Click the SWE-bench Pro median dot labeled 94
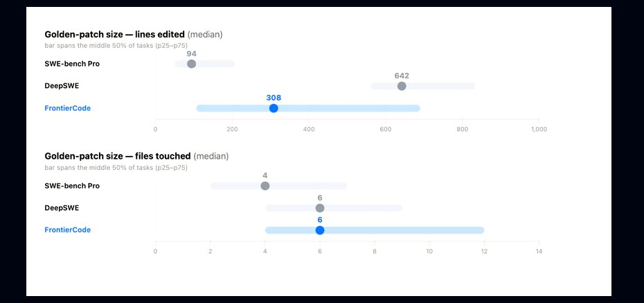The image size is (644, 303). pyautogui.click(x=191, y=64)
